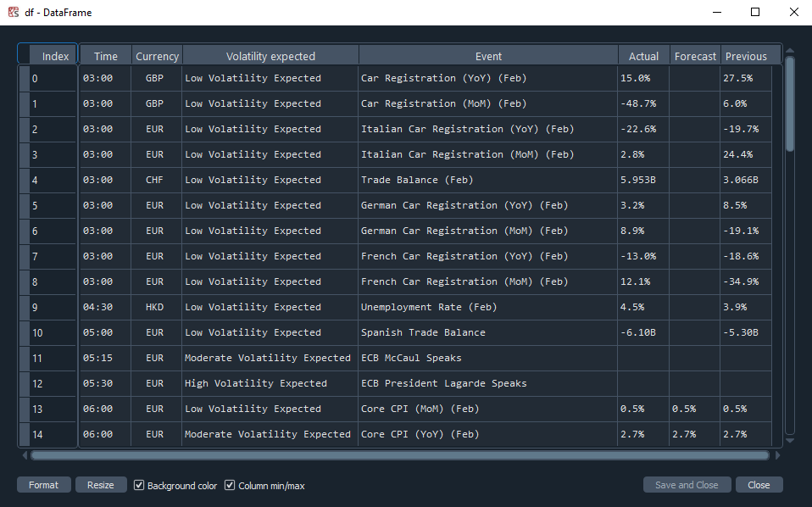
Task: Select the cell 'Trade Balance (Feb)'
Action: (x=488, y=180)
